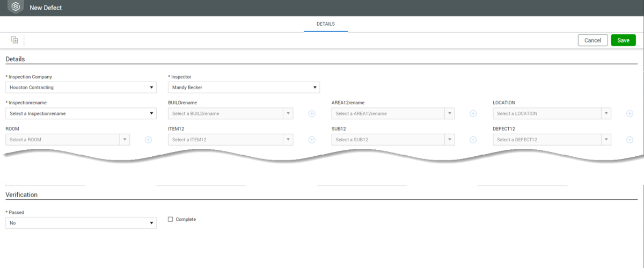Open the Select a Inspectionrename dropdown
The image size is (644, 268).
click(81, 113)
